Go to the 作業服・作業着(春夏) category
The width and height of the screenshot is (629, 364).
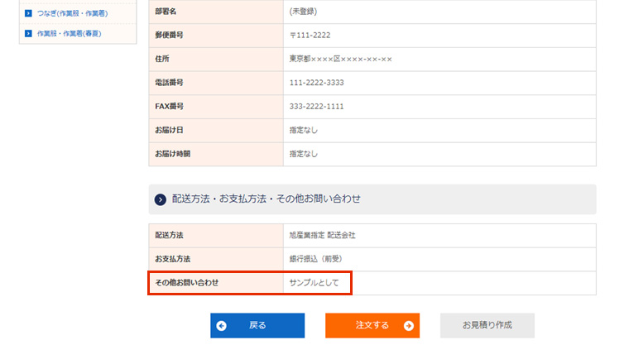(74, 33)
